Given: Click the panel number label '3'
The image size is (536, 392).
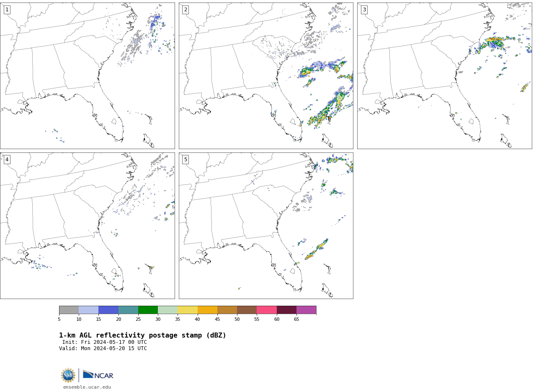Looking at the screenshot, I should [x=364, y=10].
